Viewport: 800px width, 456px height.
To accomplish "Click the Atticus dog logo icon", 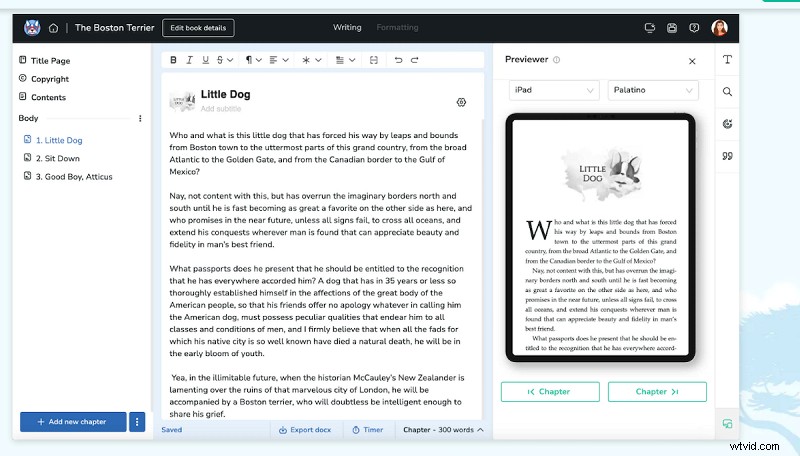I will 32,28.
